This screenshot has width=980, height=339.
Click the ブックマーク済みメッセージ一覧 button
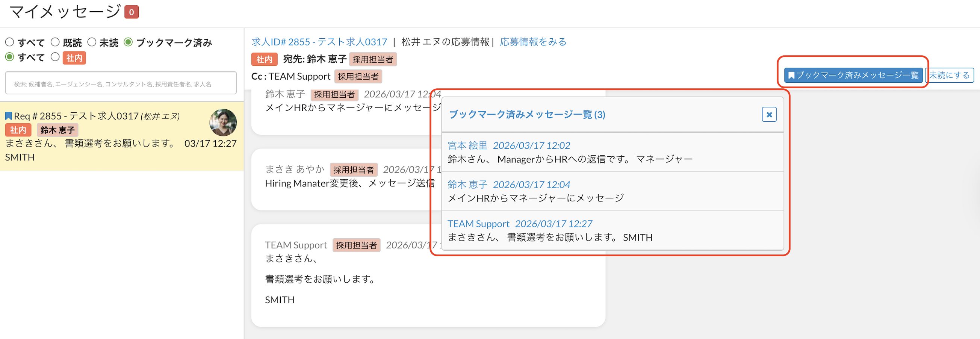point(853,75)
